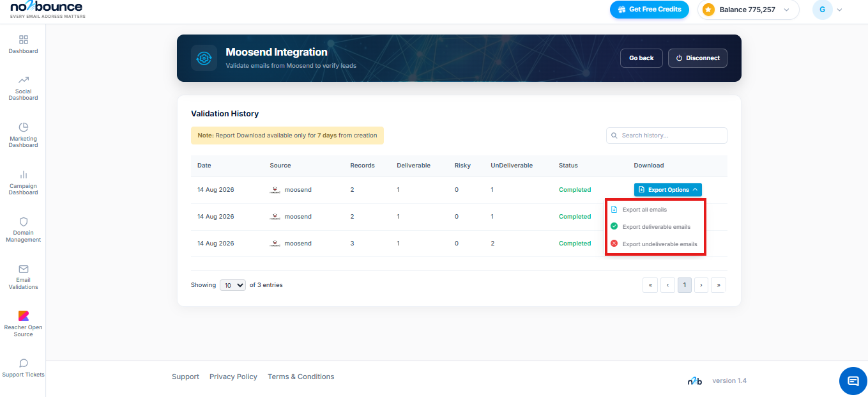Click the Get Free Credits button
Viewport: 868px width, 397px height.
pyautogui.click(x=650, y=10)
